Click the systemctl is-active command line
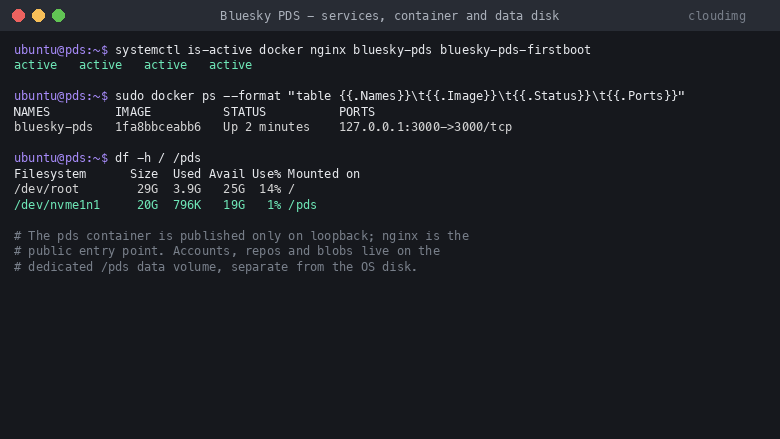This screenshot has height=439, width=780. click(302, 50)
